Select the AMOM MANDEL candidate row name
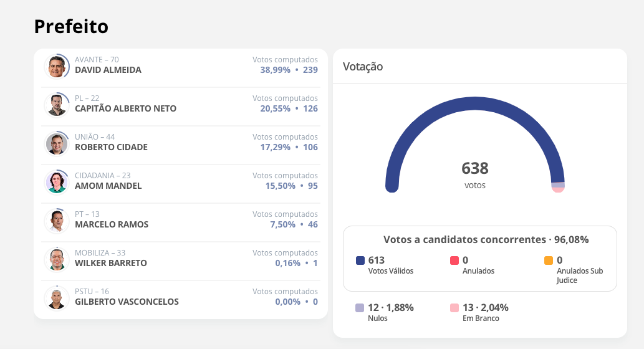 click(108, 186)
